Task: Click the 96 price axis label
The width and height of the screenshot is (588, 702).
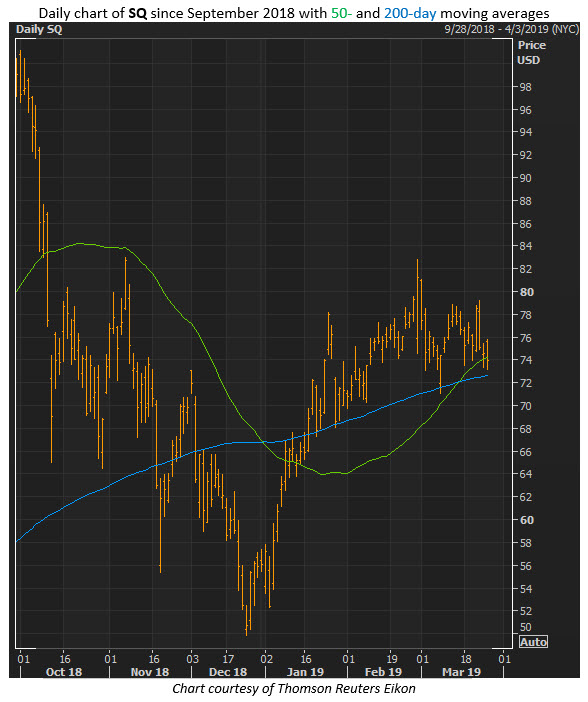Action: 525,110
